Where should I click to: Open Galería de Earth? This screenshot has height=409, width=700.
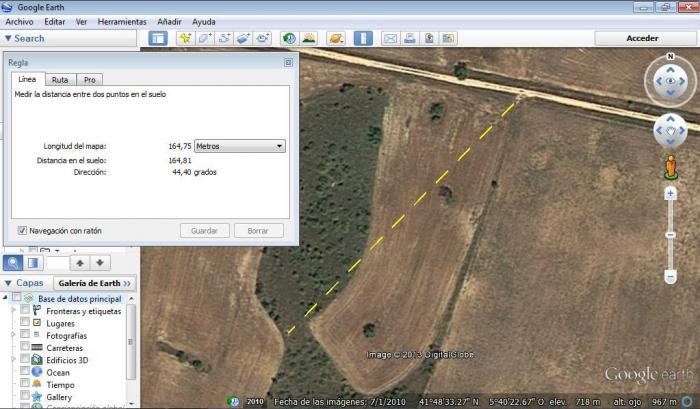click(95, 283)
